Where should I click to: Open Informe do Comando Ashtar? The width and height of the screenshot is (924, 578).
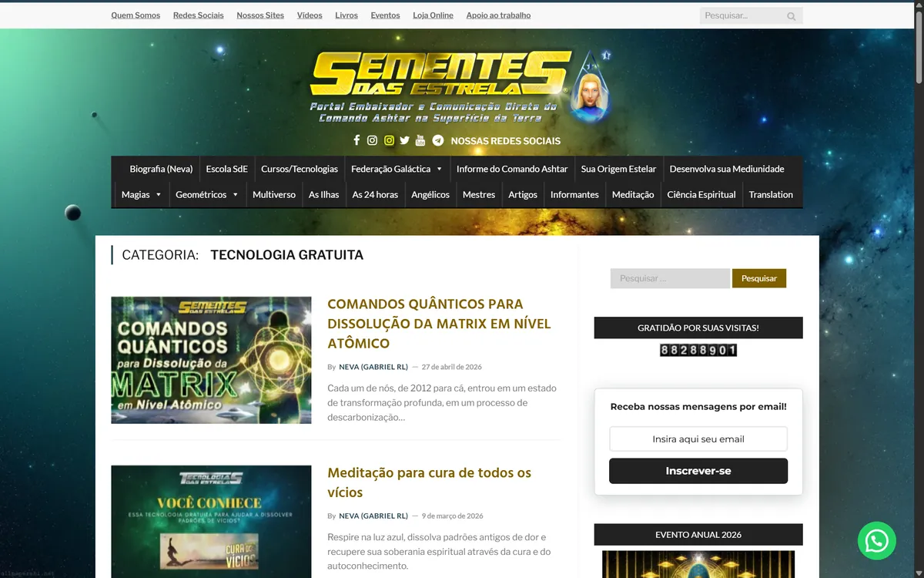pyautogui.click(x=512, y=169)
